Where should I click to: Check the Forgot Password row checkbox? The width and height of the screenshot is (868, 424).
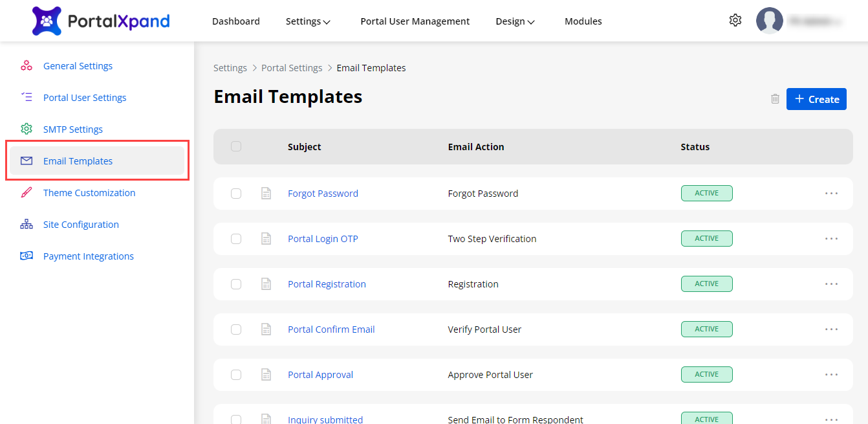click(x=236, y=194)
